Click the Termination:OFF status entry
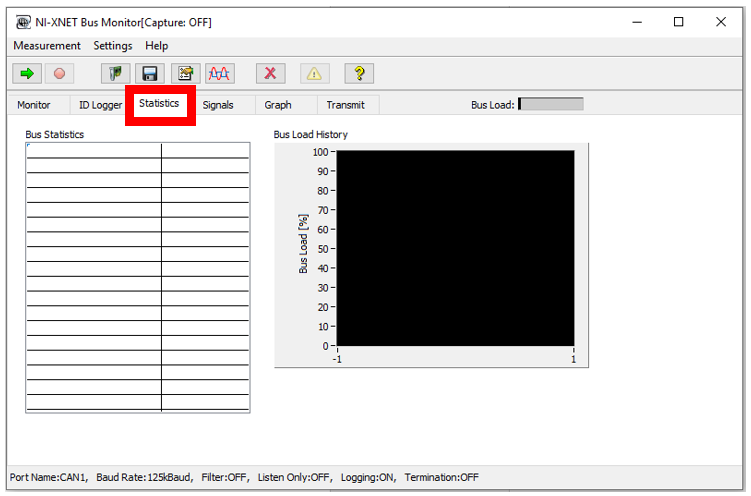The height and width of the screenshot is (496, 751). click(441, 477)
